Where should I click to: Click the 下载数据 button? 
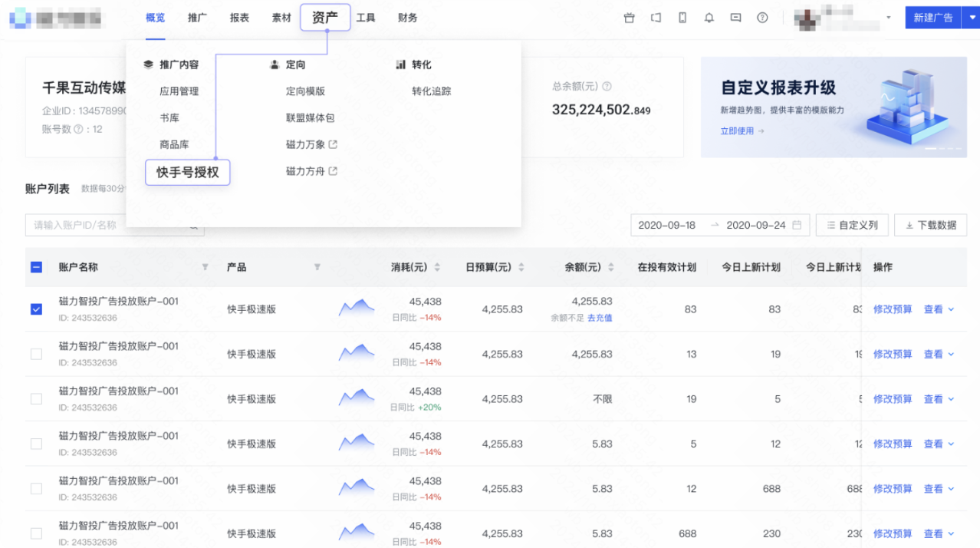pyautogui.click(x=931, y=225)
